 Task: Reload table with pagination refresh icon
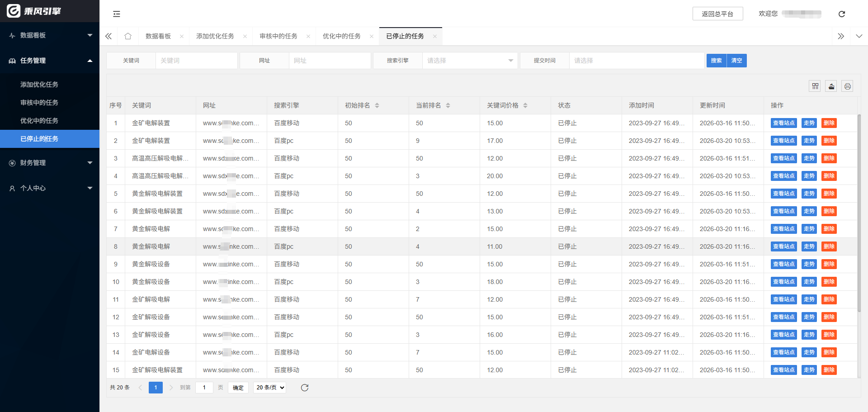click(305, 388)
